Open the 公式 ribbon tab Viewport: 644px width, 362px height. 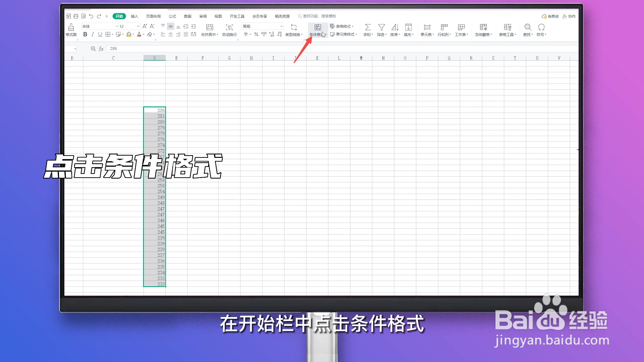tap(172, 16)
